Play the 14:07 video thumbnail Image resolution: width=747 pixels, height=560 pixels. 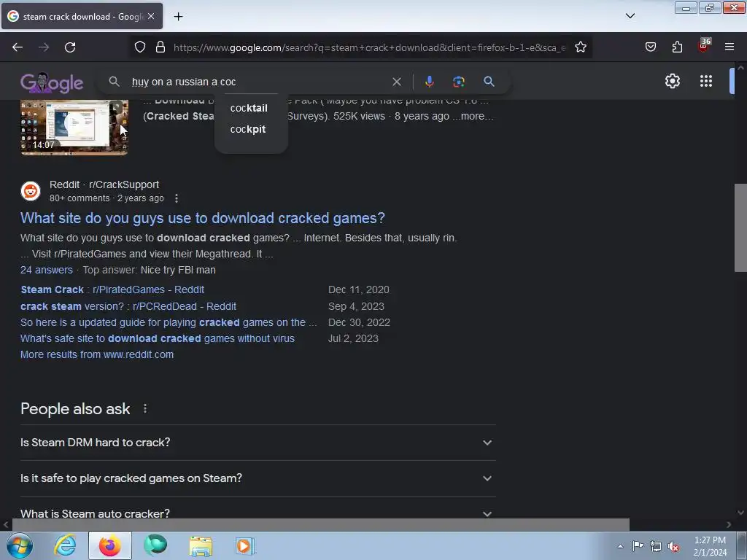[x=74, y=127]
